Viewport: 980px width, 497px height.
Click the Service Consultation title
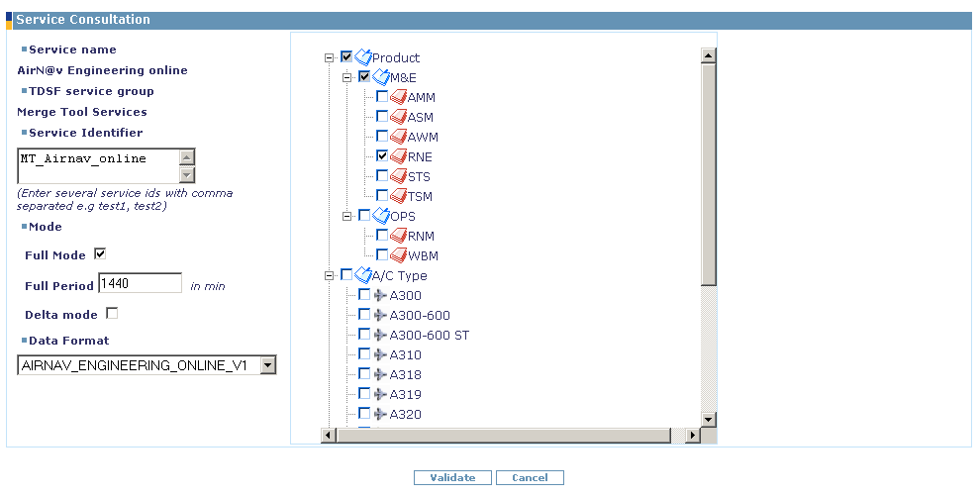tap(83, 20)
